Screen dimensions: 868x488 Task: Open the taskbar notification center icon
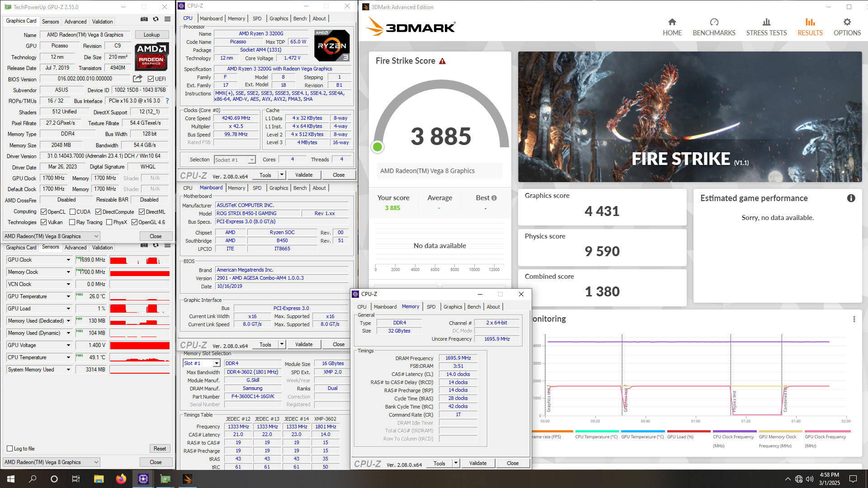(853, 479)
